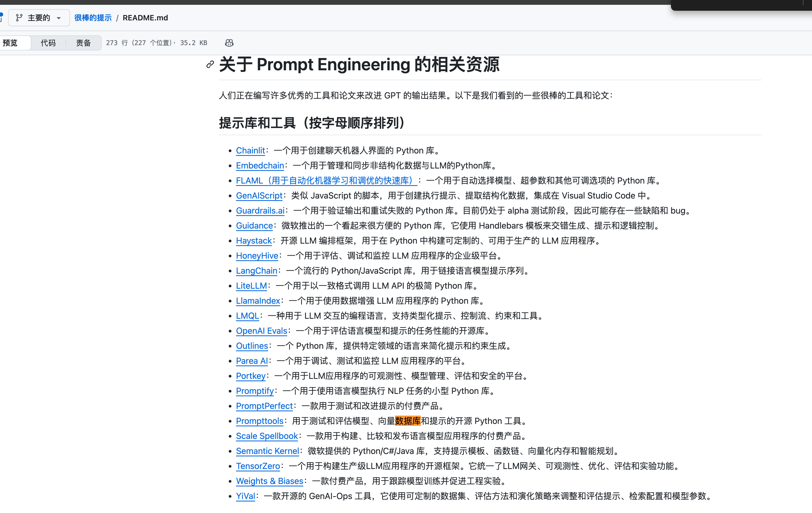Viewport: 812px width, 513px height.
Task: Switch to the 代码 tab
Action: pos(48,43)
